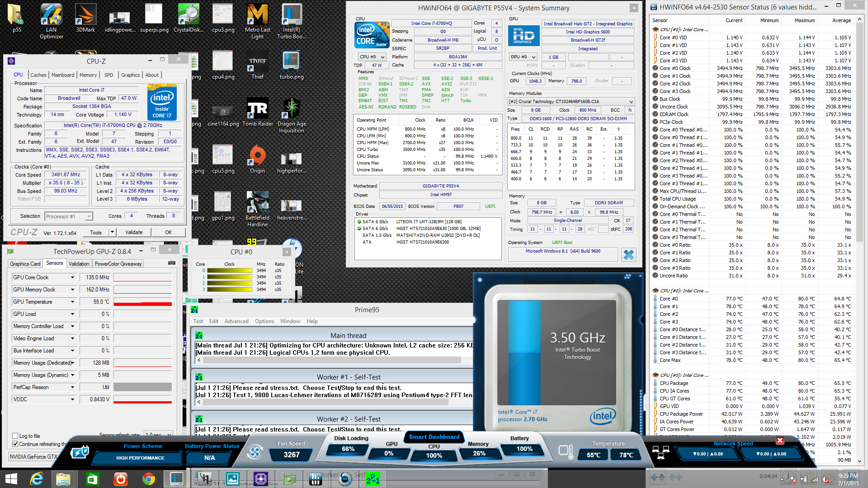Open the GPU Core Clock sensor dropdown

pos(72,277)
